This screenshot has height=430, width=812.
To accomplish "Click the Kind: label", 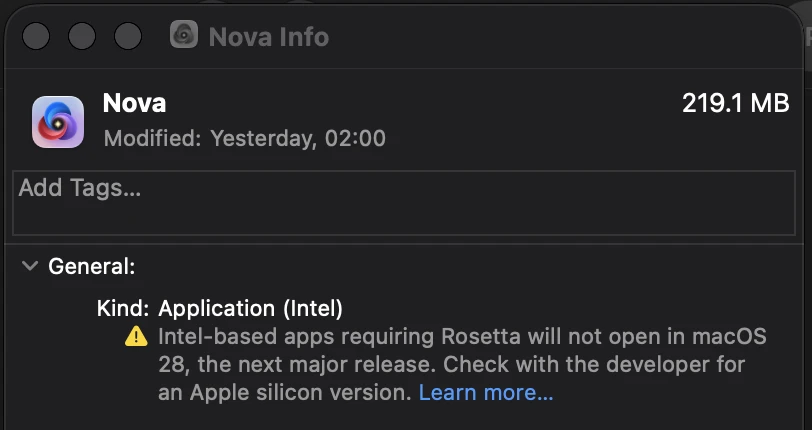I will click(x=123, y=308).
